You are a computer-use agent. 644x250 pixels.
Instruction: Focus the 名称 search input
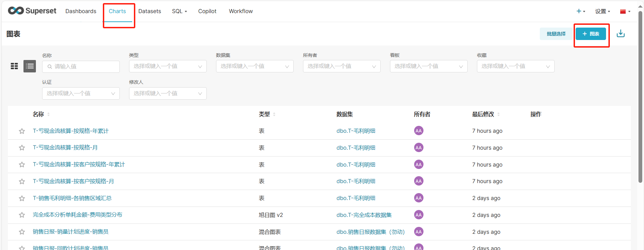81,67
